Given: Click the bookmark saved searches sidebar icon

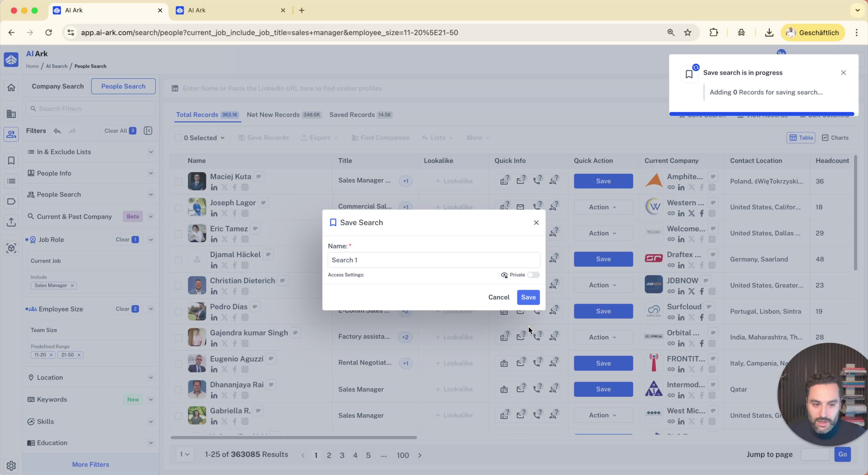Looking at the screenshot, I should pos(11,161).
